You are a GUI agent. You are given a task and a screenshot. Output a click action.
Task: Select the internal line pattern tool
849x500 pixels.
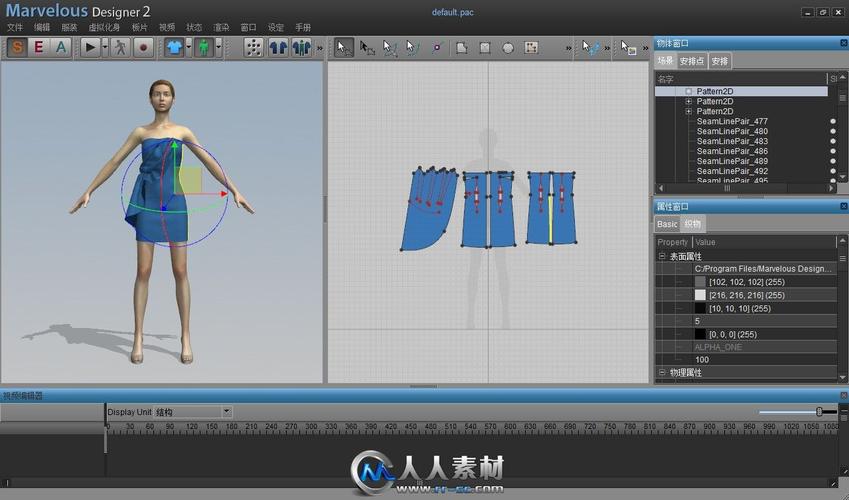531,48
